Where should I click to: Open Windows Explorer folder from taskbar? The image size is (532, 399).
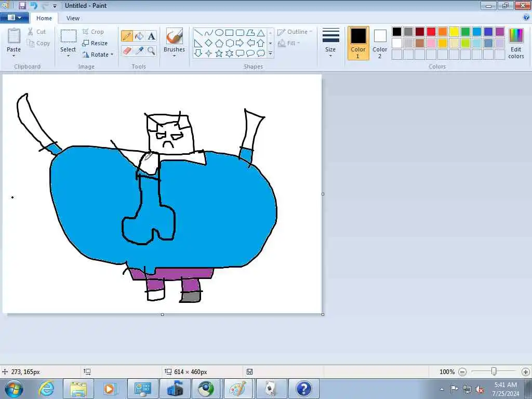click(78, 389)
